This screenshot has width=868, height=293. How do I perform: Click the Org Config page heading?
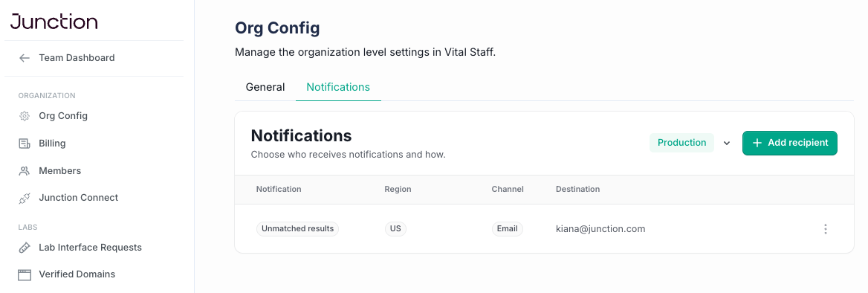tap(277, 28)
